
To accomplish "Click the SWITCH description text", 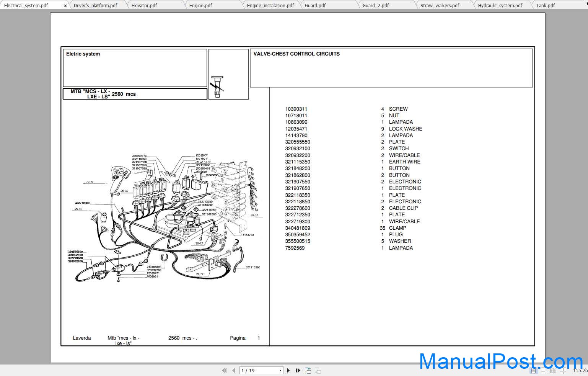I will coord(399,149).
